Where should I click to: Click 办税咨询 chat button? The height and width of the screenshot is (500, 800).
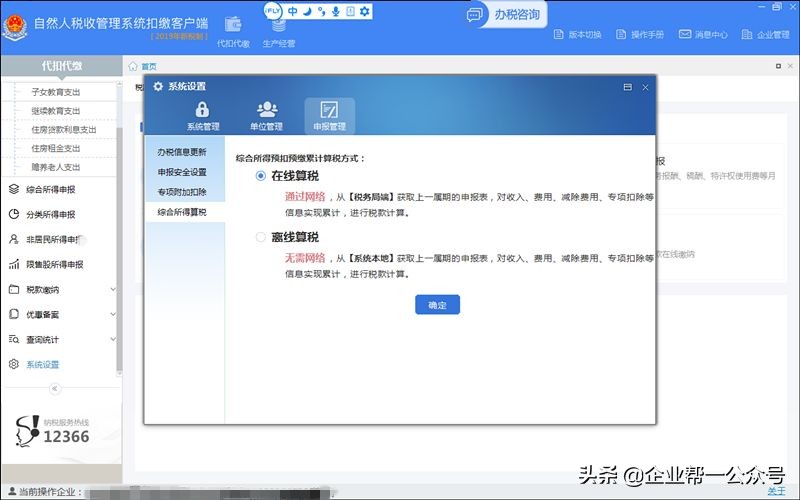[x=506, y=15]
